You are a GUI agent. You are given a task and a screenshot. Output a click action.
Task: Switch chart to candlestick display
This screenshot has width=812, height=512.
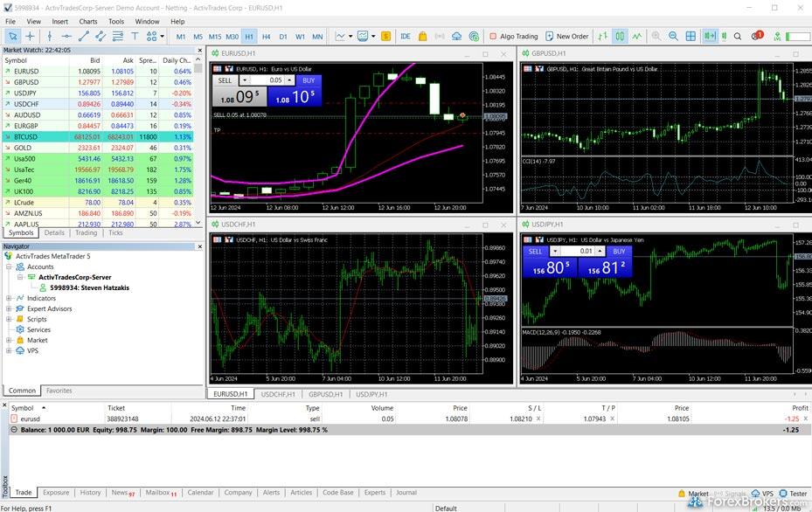point(620,36)
